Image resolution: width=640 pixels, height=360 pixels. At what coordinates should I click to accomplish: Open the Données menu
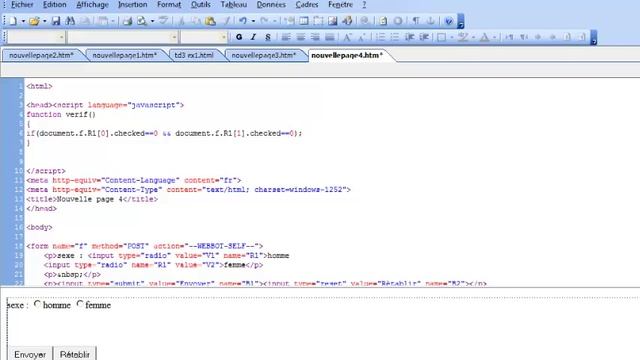(271, 4)
